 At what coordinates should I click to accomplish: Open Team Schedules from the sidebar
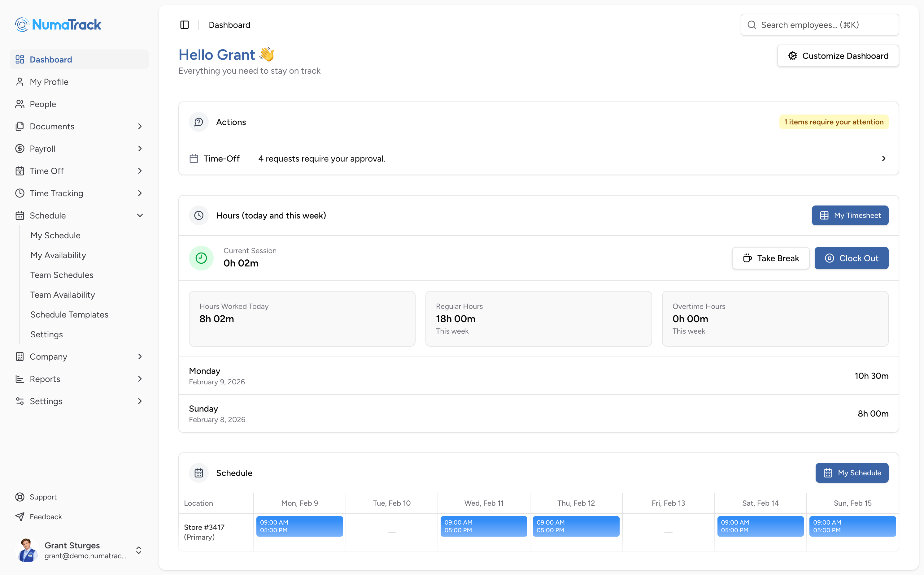(x=62, y=275)
